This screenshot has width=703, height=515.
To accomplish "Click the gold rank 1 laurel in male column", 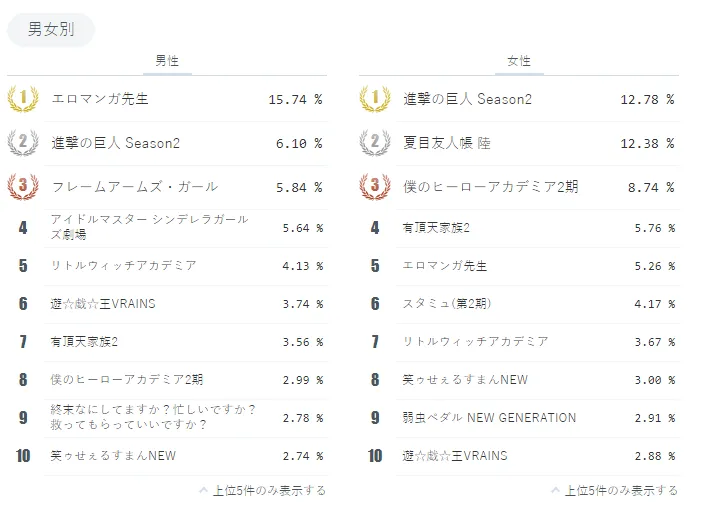I will point(23,99).
